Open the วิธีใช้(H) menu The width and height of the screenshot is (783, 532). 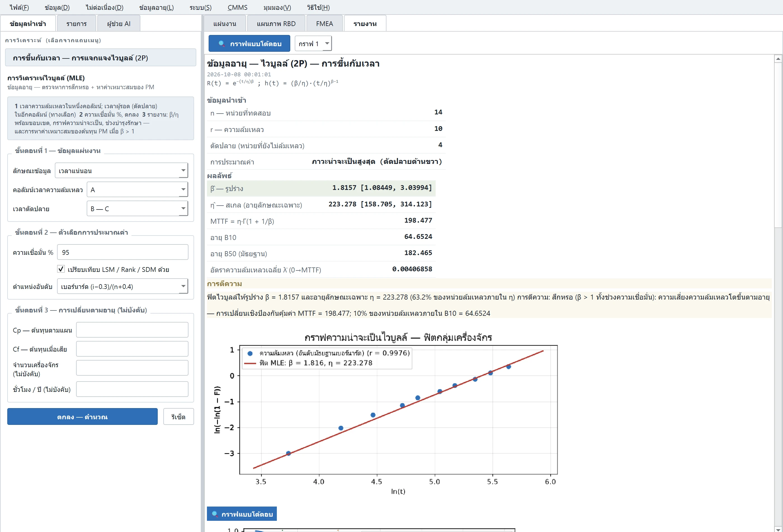[x=318, y=7]
